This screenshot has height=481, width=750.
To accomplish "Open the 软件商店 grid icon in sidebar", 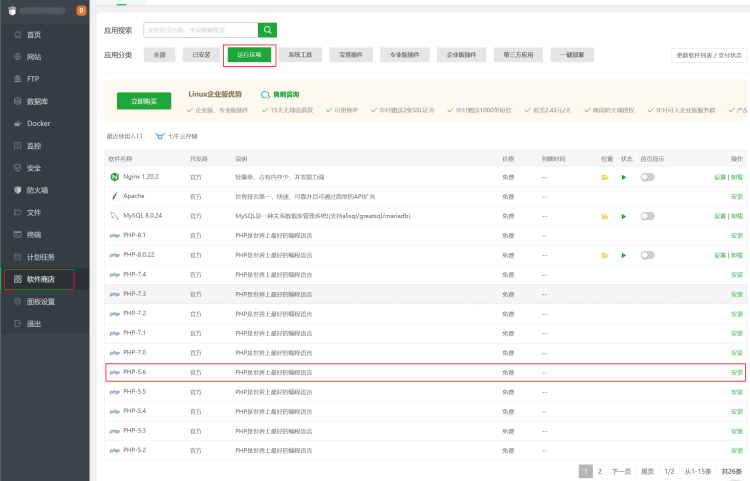I will pyautogui.click(x=18, y=279).
